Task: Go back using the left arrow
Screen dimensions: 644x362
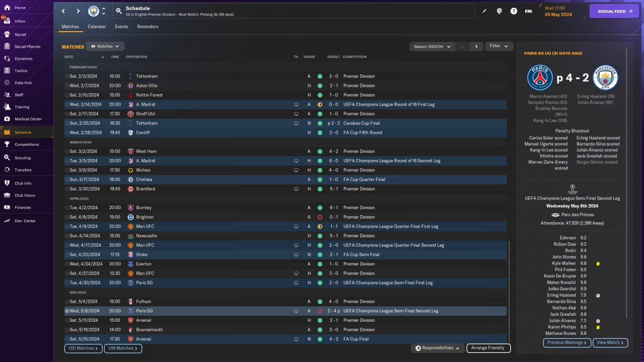Action: 63,11
